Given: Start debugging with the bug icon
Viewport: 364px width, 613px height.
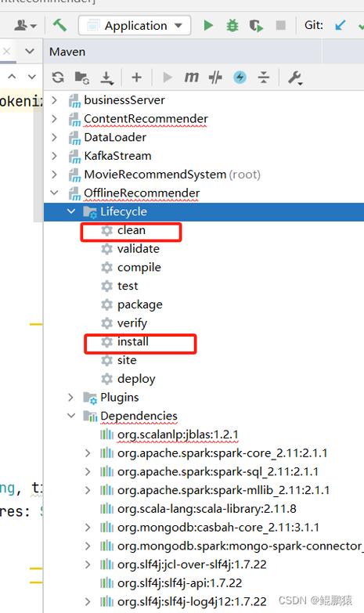Looking at the screenshot, I should click(x=232, y=26).
